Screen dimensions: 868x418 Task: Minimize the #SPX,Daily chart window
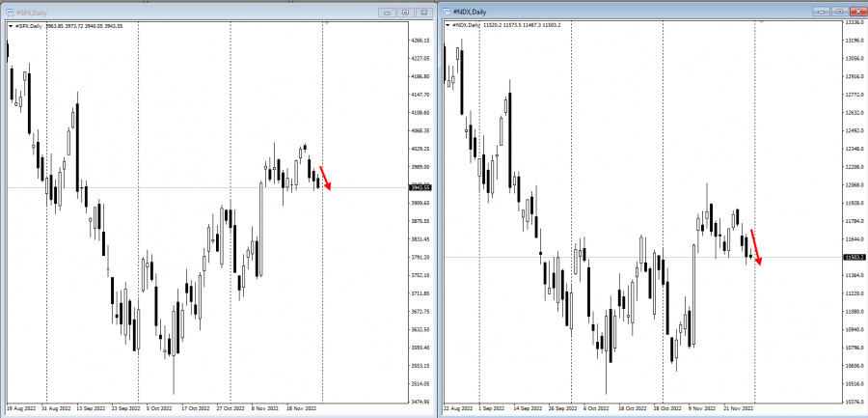coord(387,13)
